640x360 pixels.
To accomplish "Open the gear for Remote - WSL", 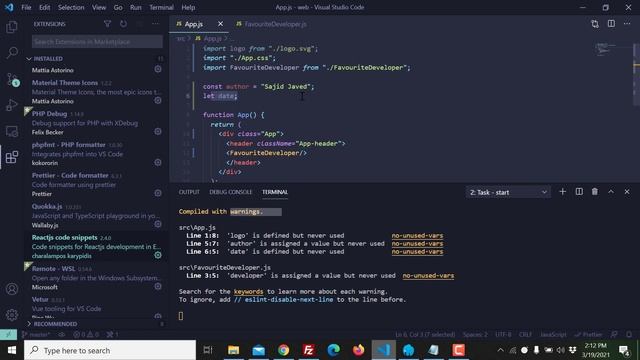I will pyautogui.click(x=158, y=286).
